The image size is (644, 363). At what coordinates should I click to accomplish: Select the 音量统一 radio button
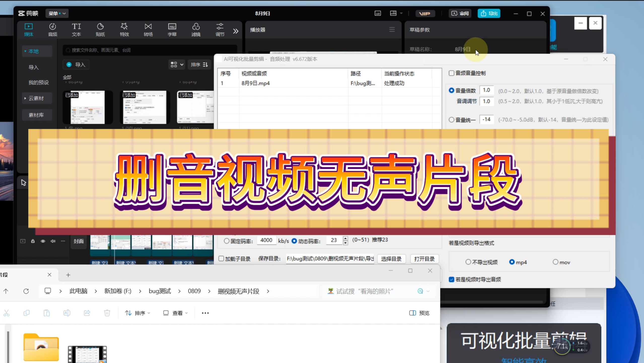coord(451,120)
